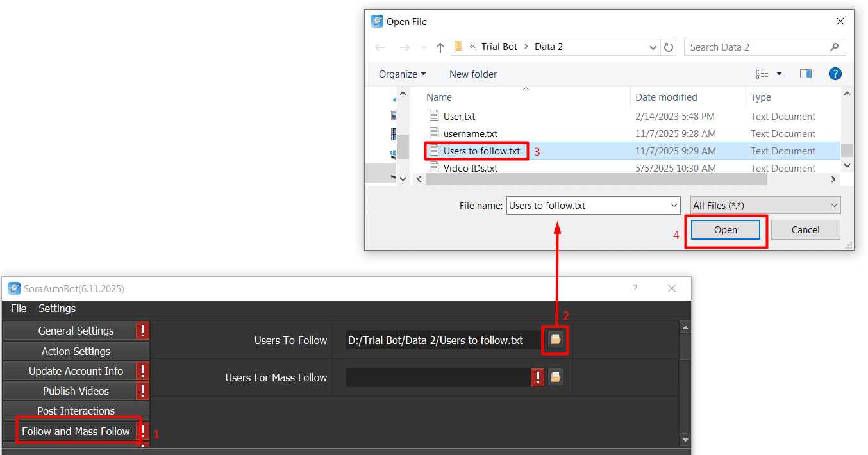
Task: Click browse folder icon for Users For Mass Follow
Action: (555, 377)
